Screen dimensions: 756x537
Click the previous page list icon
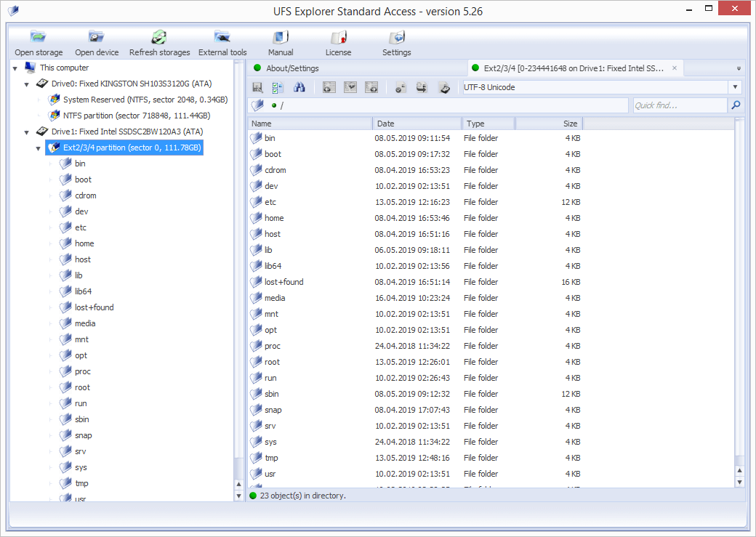click(329, 87)
